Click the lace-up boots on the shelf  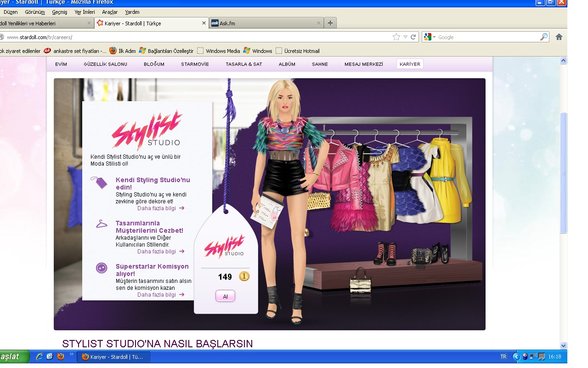(384, 253)
